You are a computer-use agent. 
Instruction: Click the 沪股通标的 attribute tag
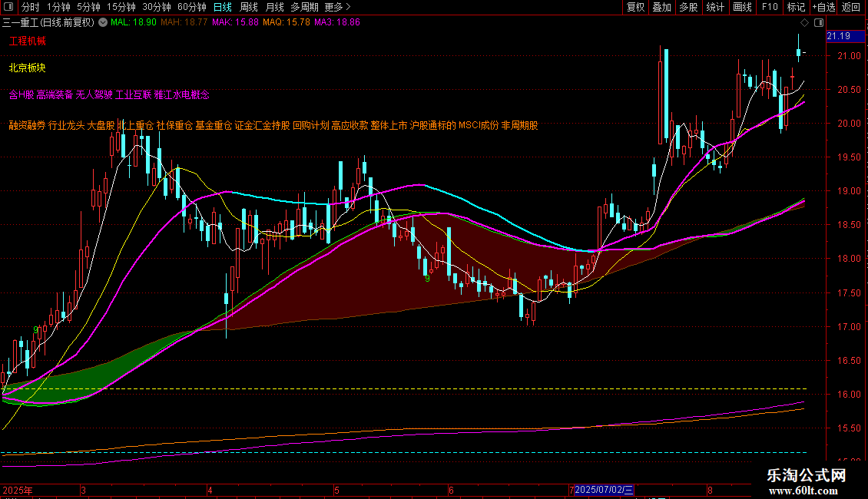(x=433, y=126)
